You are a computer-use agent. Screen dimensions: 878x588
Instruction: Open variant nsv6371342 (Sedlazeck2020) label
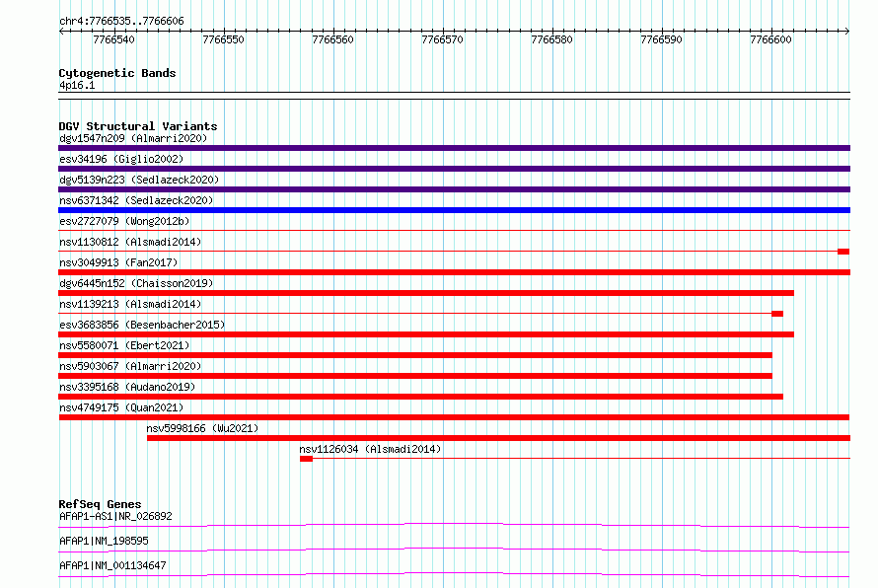point(136,200)
